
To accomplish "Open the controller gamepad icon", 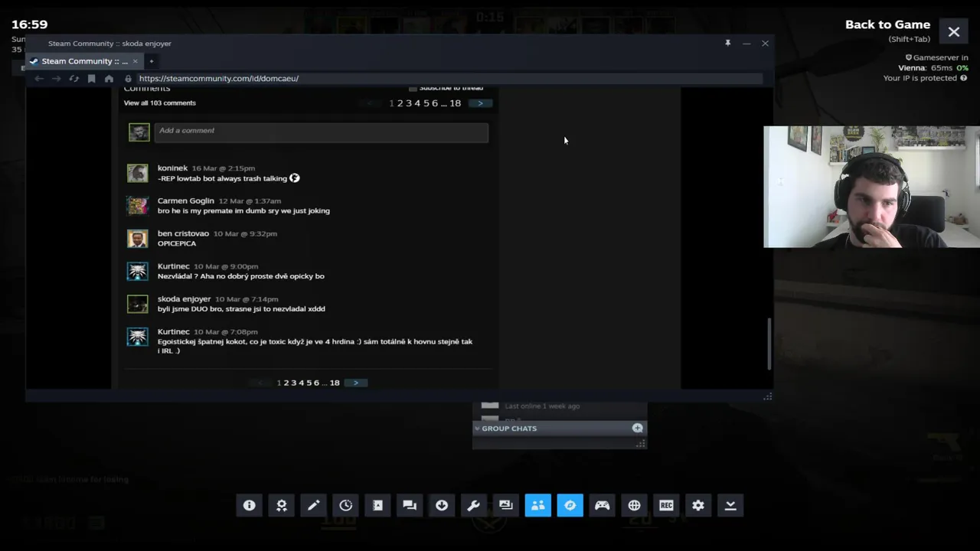I will click(602, 505).
